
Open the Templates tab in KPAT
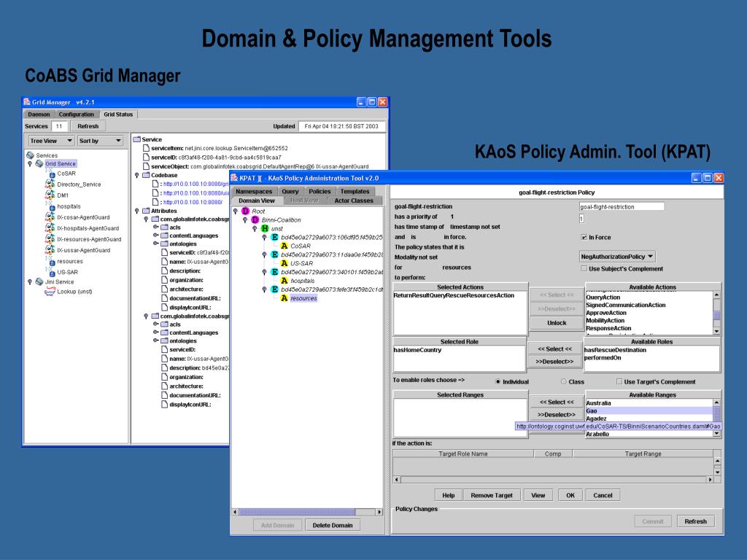click(x=355, y=192)
